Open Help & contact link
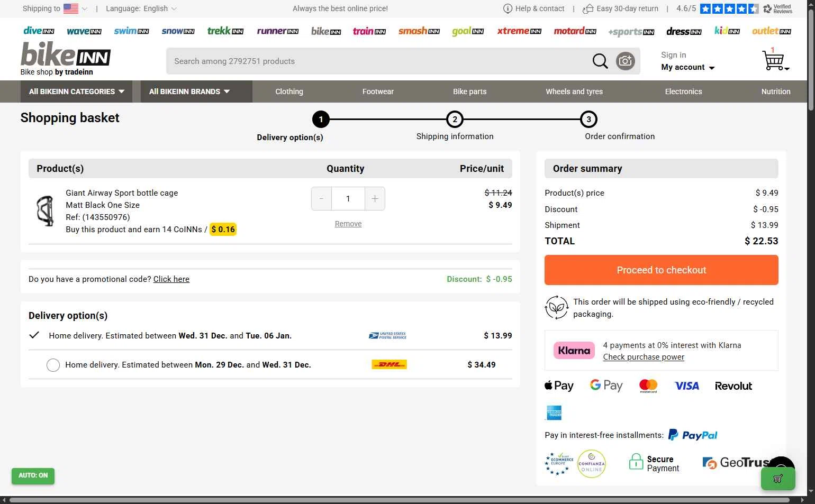Screen dimensions: 815x504 click(x=533, y=8)
